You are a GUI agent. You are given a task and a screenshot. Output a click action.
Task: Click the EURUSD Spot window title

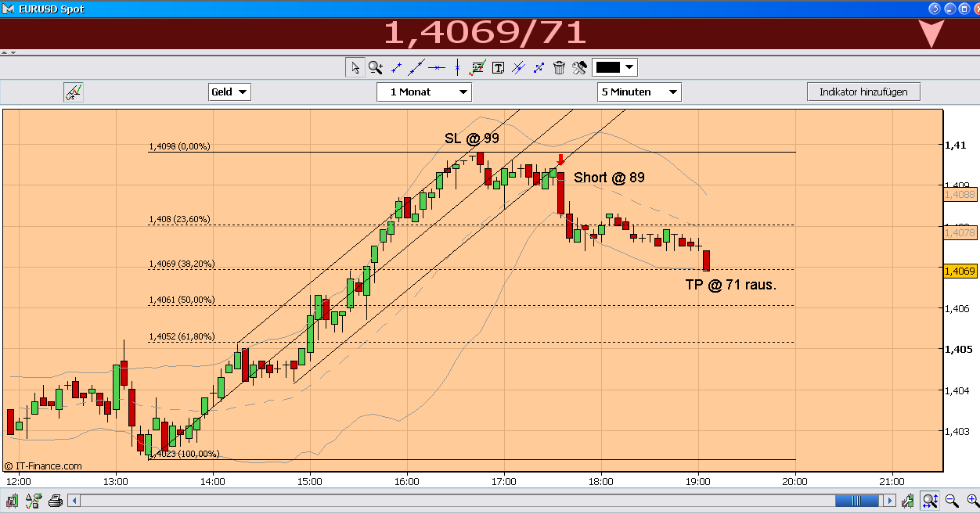pyautogui.click(x=52, y=9)
